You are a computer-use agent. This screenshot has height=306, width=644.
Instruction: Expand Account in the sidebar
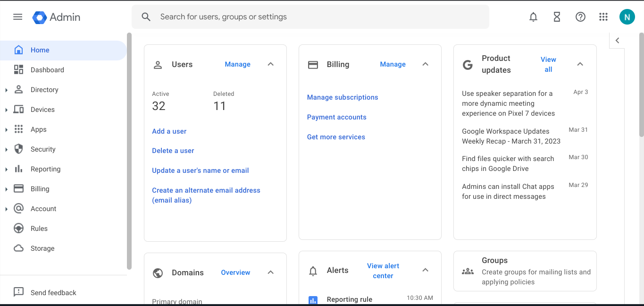[6, 209]
